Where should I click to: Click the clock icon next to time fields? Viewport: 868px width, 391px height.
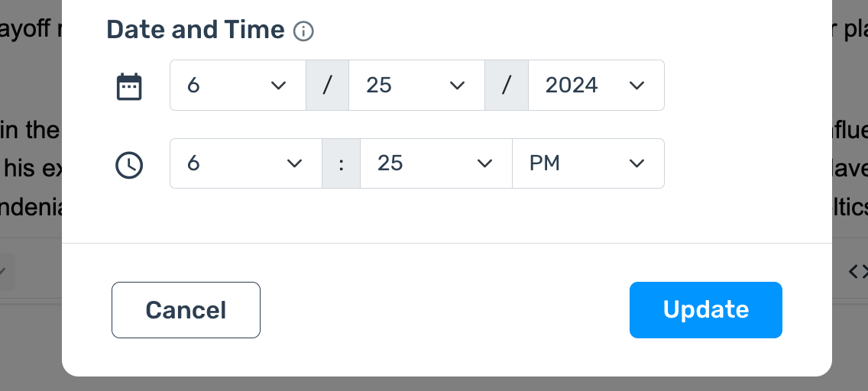129,164
